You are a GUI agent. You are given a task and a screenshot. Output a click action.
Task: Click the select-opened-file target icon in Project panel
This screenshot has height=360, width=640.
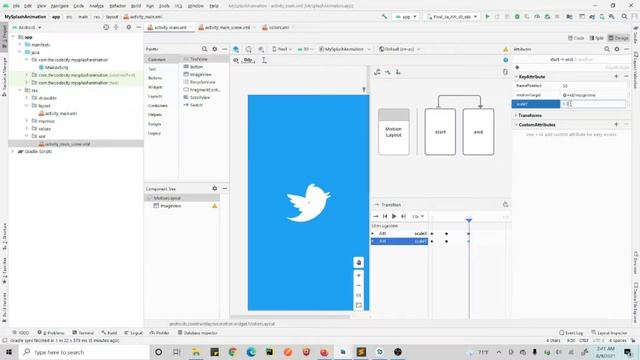106,27
